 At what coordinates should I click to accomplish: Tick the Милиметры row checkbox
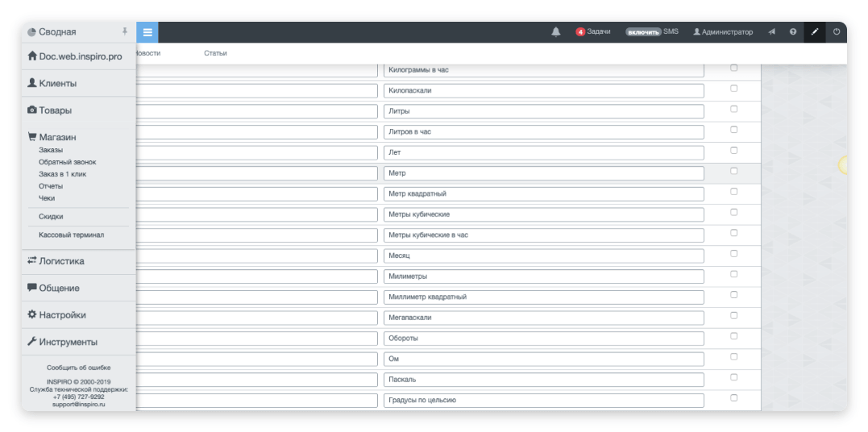(734, 274)
